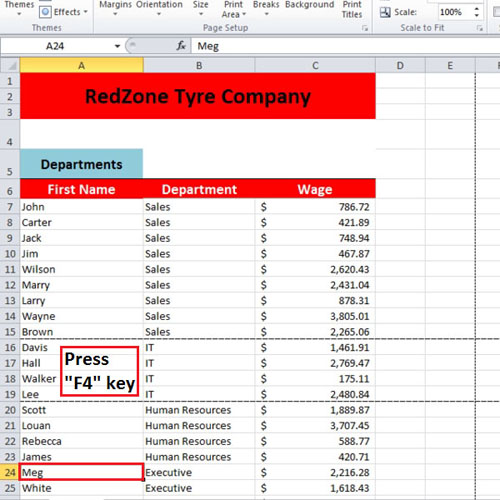500x500 pixels.
Task: Click the Name Box showing A24
Action: click(57, 46)
